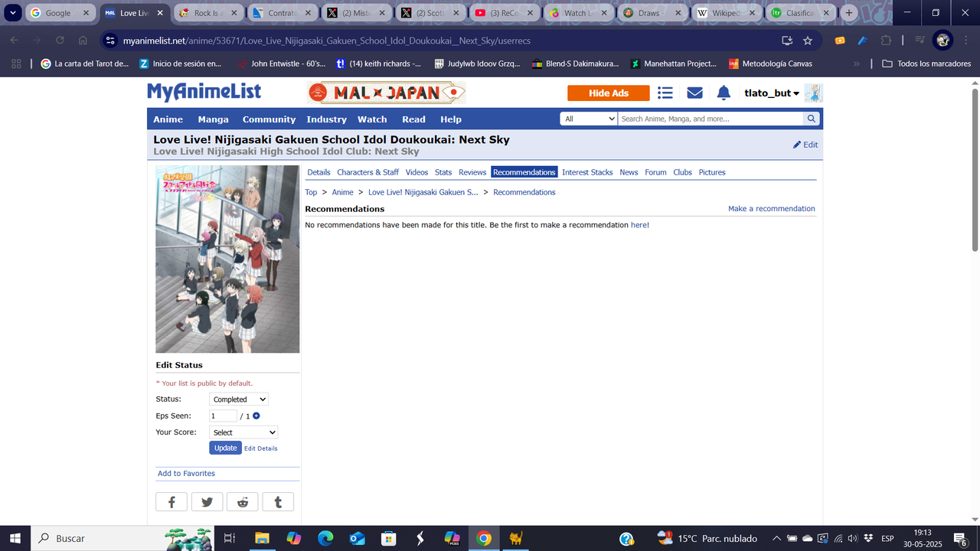This screenshot has width=980, height=551.
Task: Click the Make a recommendation link
Action: click(x=771, y=208)
